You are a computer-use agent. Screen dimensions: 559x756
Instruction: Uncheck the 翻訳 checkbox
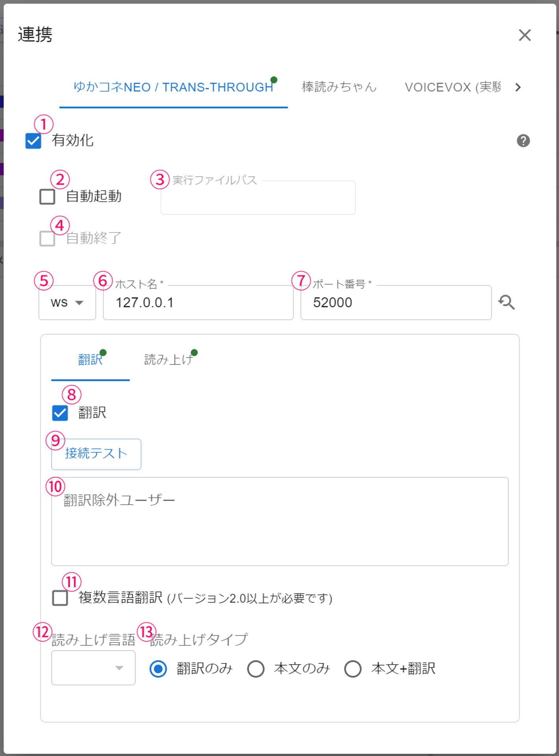point(60,413)
